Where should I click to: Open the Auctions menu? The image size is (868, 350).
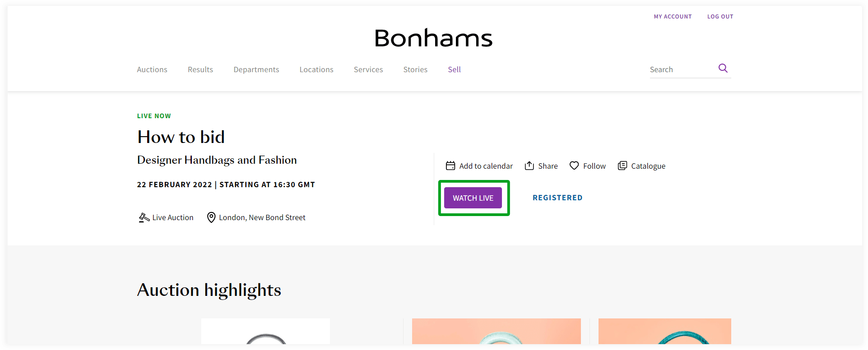click(x=152, y=69)
